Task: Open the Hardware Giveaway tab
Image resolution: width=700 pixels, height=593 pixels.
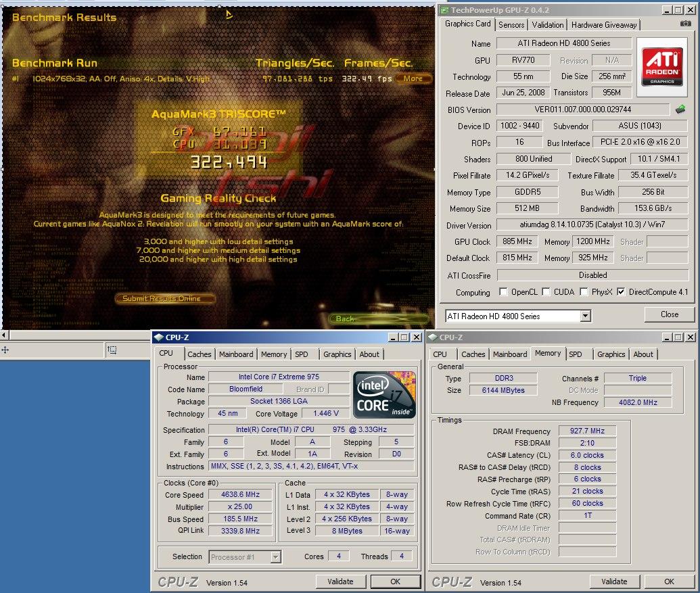Action: 604,25
